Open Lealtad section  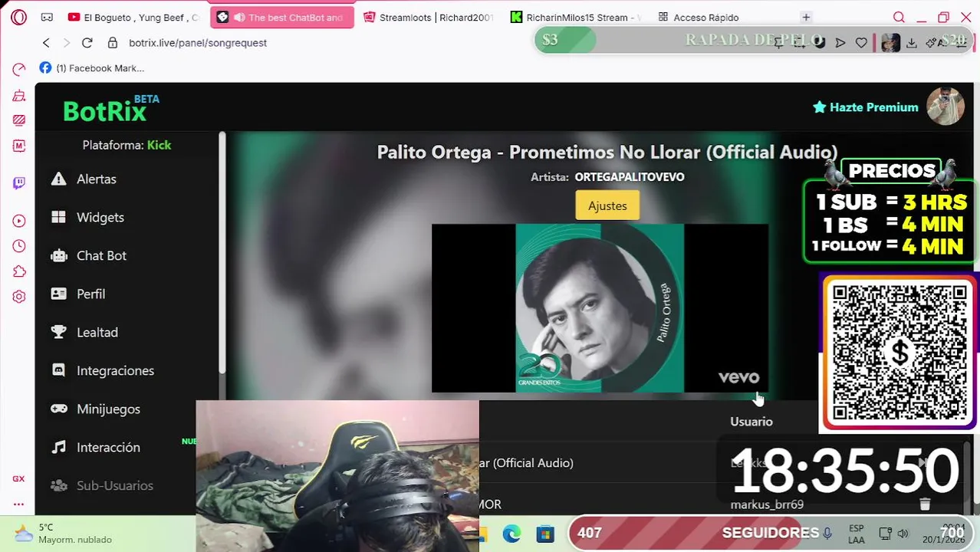click(x=97, y=332)
